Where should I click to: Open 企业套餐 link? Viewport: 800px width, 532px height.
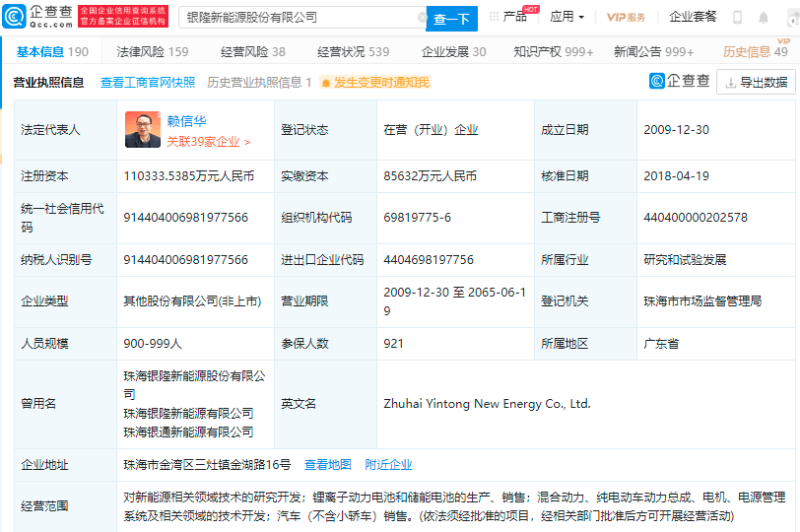tap(693, 17)
